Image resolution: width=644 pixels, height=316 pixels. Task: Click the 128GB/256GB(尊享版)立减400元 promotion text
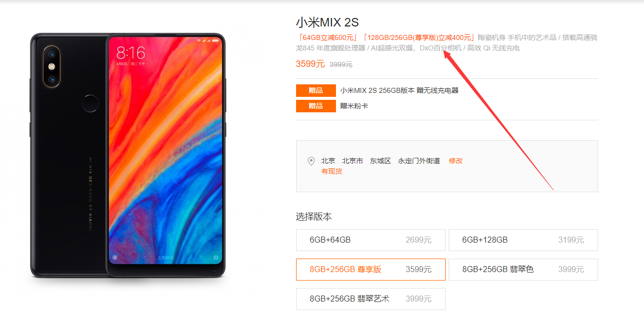(419, 37)
